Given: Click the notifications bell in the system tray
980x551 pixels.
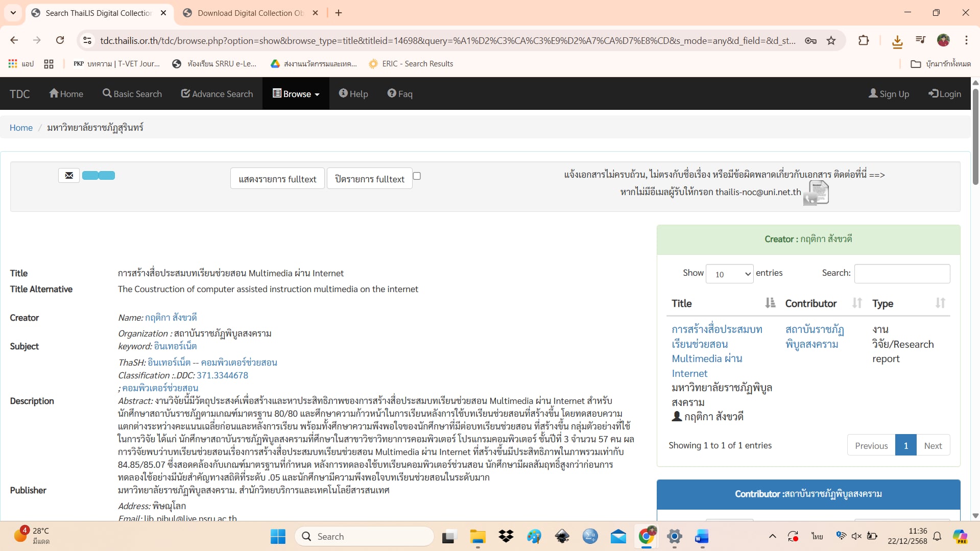Looking at the screenshot, I should click(x=937, y=536).
